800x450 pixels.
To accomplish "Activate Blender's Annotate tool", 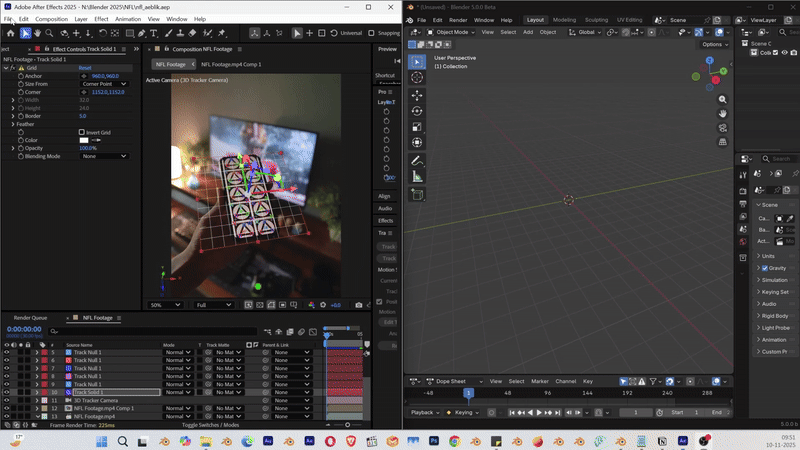I will coord(417,161).
